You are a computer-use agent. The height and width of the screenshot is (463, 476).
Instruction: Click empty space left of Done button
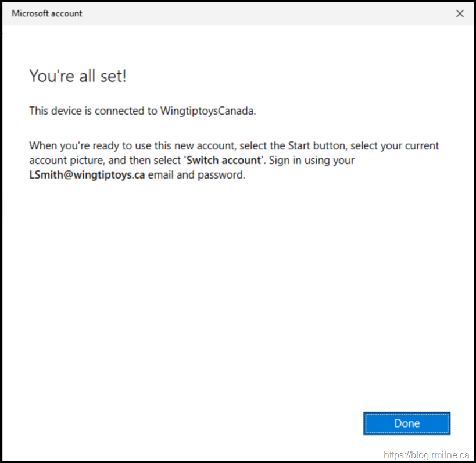tap(232, 423)
